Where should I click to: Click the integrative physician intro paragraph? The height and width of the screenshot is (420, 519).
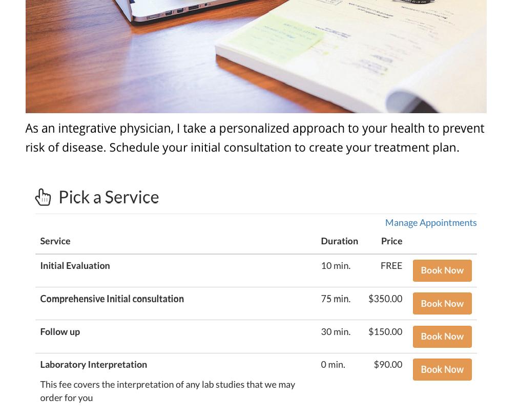[255, 138]
